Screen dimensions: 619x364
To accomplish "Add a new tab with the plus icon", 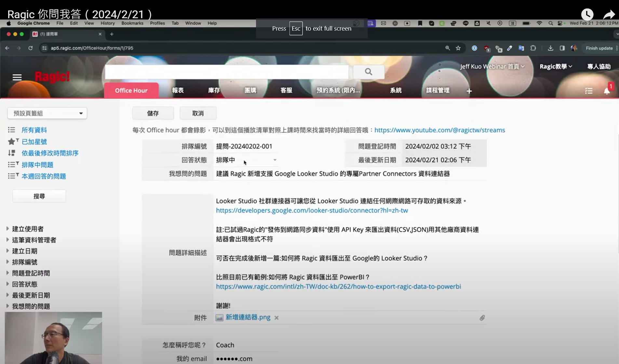I will pyautogui.click(x=469, y=91).
